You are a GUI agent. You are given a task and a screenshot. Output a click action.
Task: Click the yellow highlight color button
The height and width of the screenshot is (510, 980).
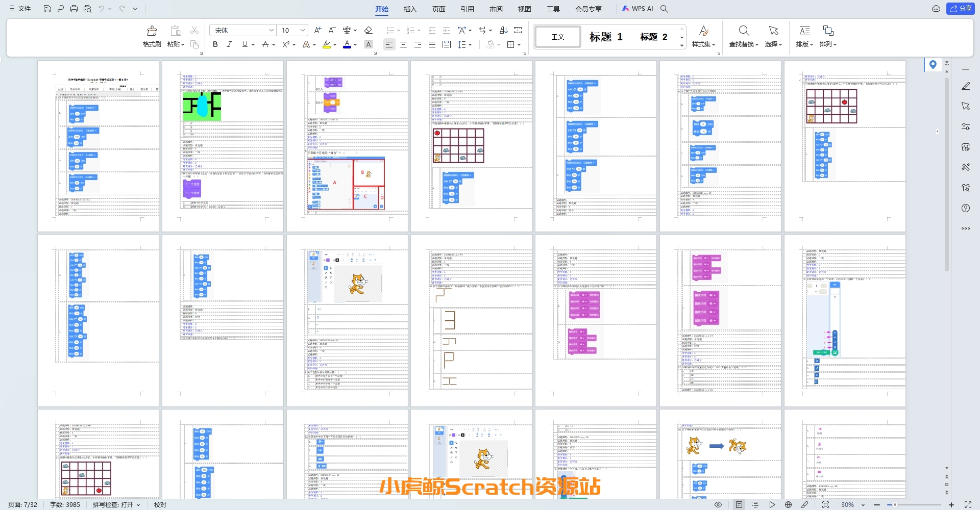[x=327, y=44]
